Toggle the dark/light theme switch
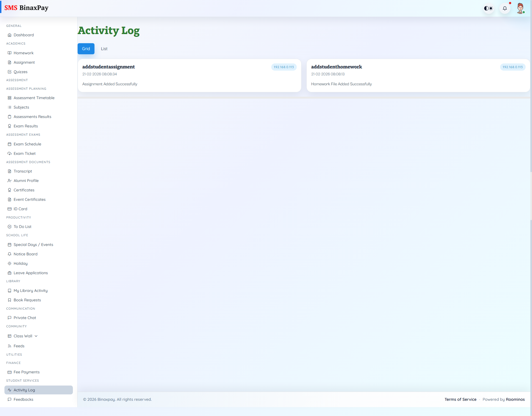The height and width of the screenshot is (416, 532). 488,8
